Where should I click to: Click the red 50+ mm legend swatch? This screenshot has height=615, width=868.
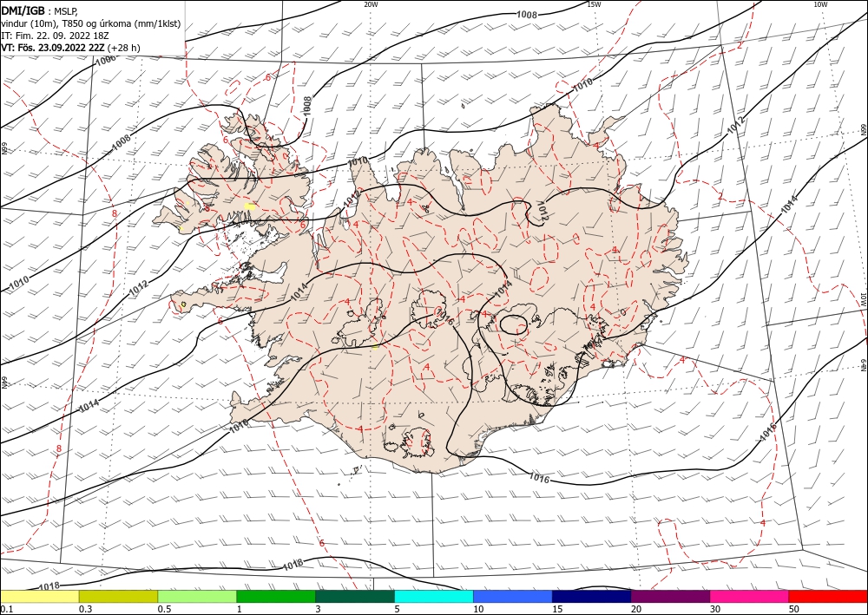click(x=827, y=597)
